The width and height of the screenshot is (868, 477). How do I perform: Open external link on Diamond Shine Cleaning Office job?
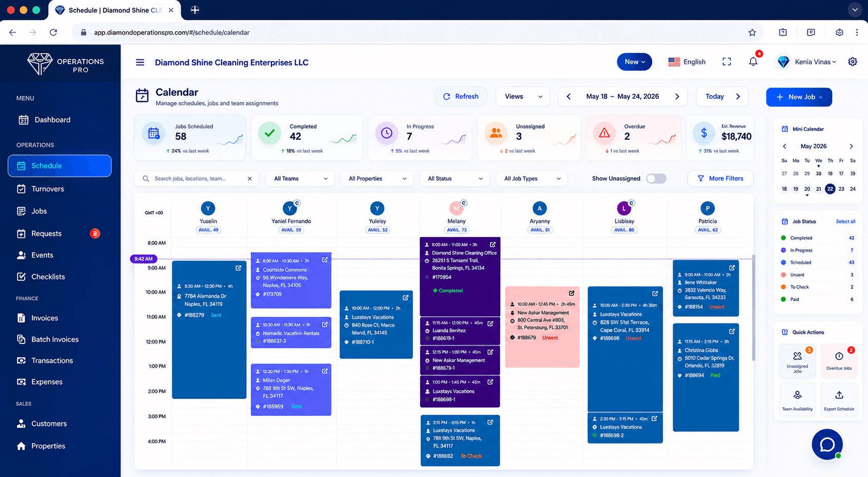pos(492,244)
